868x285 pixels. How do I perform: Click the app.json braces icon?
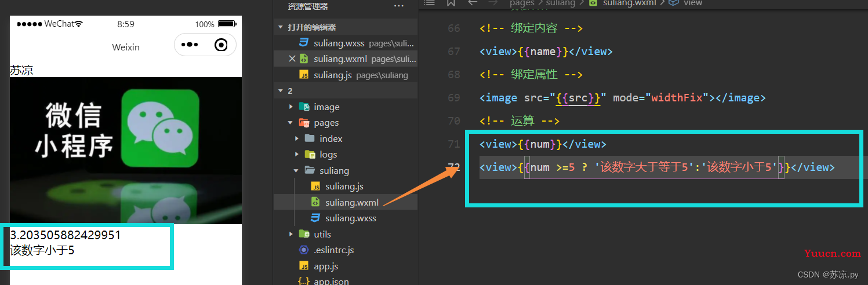click(x=303, y=282)
